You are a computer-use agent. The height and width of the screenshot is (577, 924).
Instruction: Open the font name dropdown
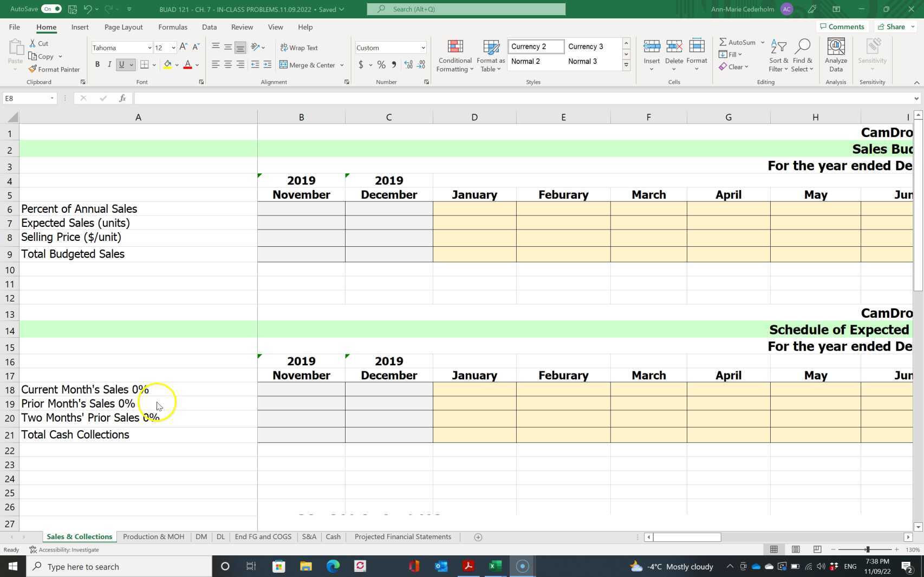(x=149, y=48)
